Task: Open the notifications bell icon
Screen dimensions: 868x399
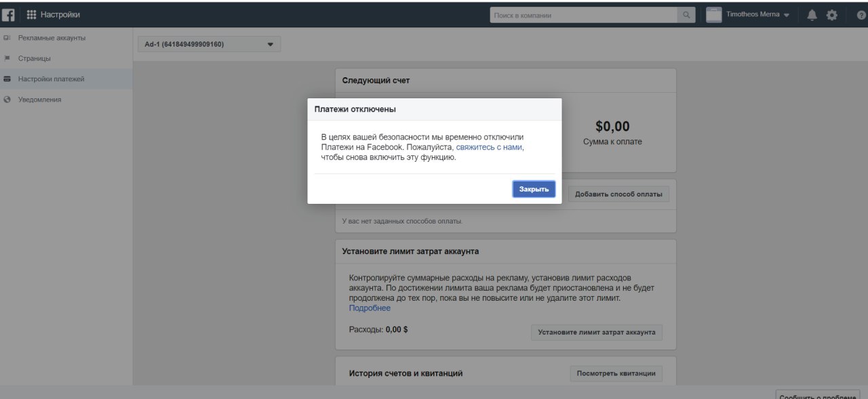Action: [812, 15]
